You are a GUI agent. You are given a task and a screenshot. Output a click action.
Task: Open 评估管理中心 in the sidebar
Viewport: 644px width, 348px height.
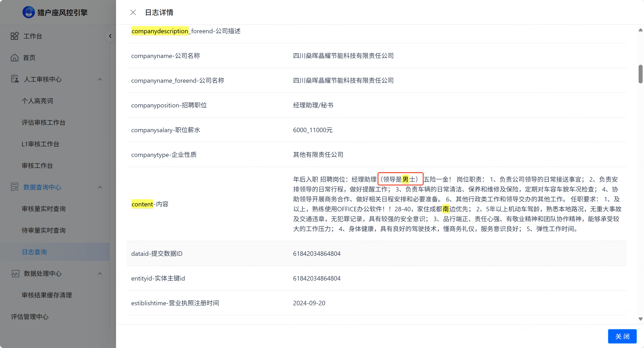click(29, 317)
